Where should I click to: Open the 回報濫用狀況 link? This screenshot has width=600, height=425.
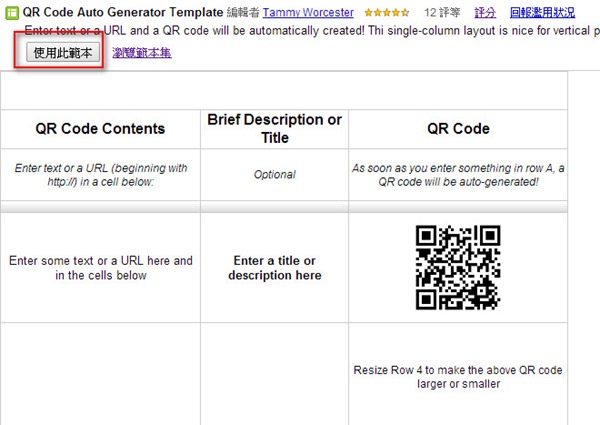543,13
